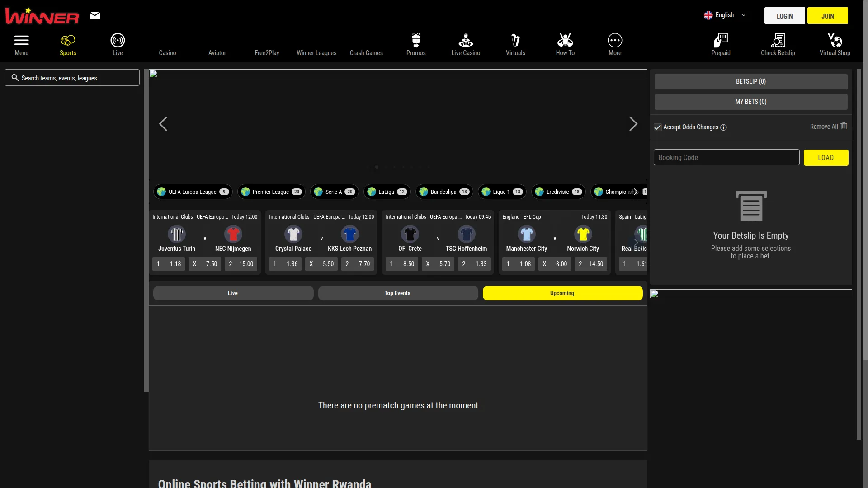868x488 pixels.
Task: Open the Virtual Shop icon
Action: (835, 40)
